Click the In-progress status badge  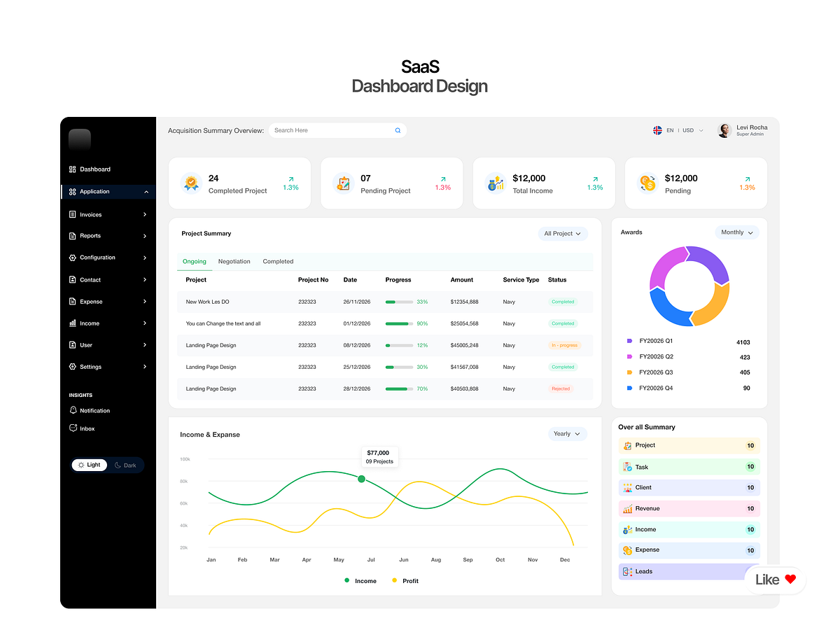tap(564, 345)
